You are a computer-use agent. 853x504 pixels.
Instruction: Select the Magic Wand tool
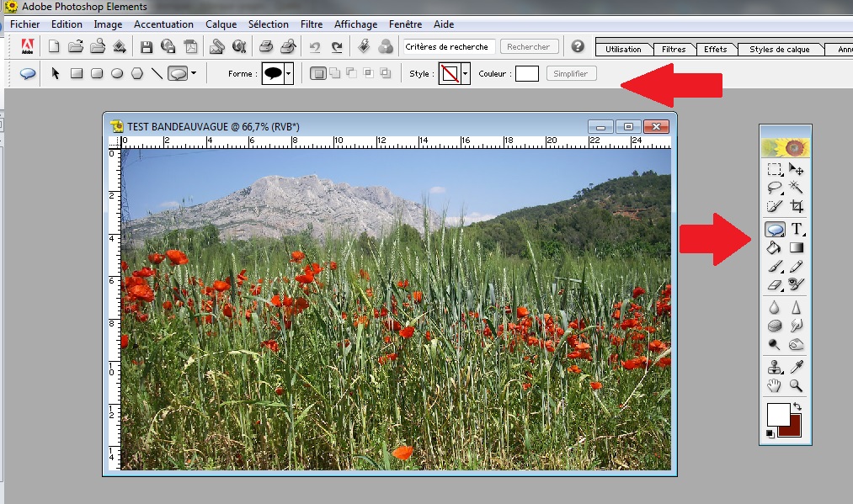(796, 187)
